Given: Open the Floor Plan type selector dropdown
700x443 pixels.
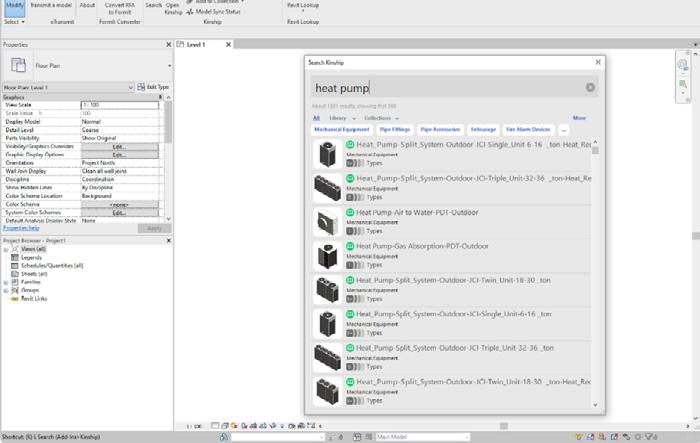Looking at the screenshot, I should tap(169, 66).
